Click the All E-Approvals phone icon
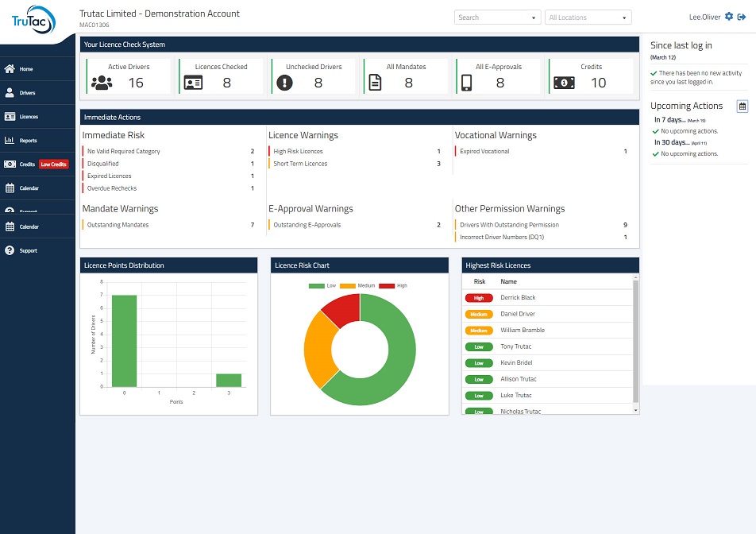 466,83
